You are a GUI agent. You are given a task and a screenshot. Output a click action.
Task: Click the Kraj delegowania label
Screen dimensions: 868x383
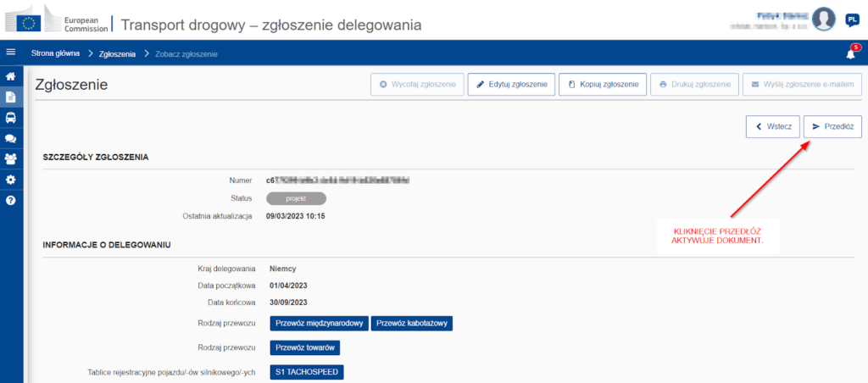[x=226, y=269]
